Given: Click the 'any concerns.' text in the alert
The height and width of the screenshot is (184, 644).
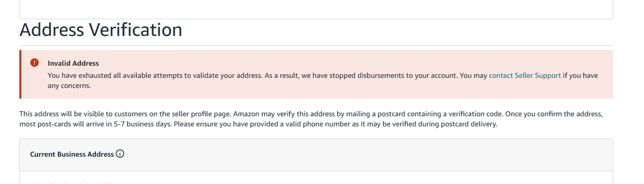Looking at the screenshot, I should pos(69,86).
